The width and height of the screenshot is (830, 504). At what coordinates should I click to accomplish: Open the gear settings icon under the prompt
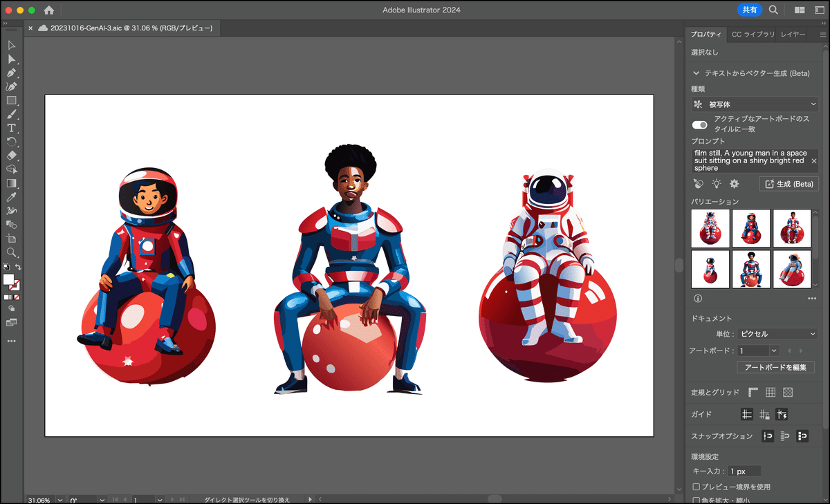[x=735, y=184]
